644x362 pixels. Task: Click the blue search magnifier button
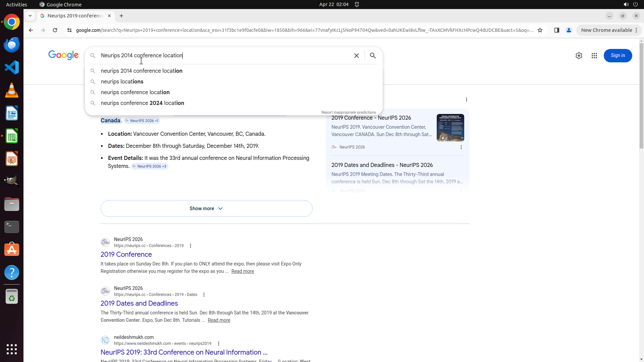click(x=373, y=56)
